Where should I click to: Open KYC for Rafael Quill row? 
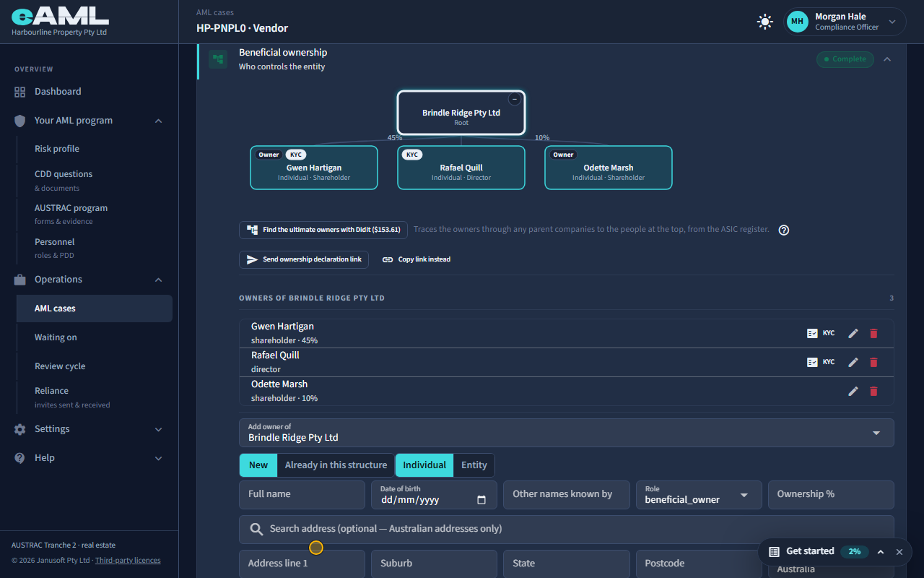point(821,362)
